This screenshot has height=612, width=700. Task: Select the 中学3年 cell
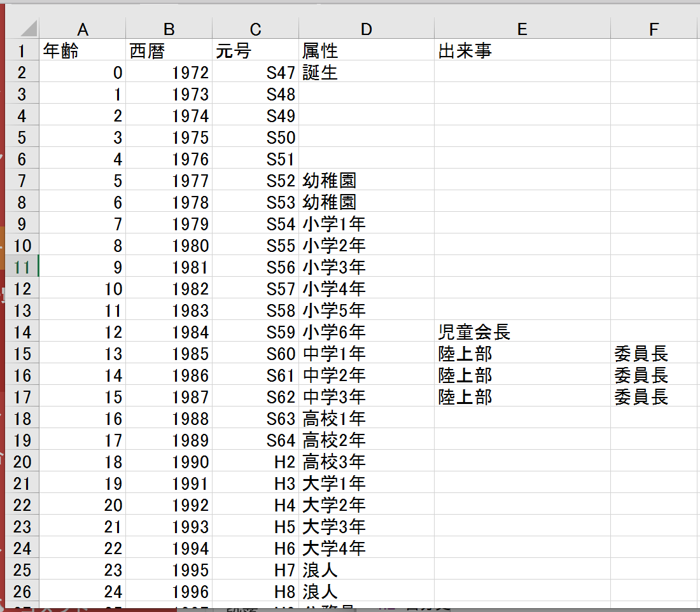pos(367,396)
